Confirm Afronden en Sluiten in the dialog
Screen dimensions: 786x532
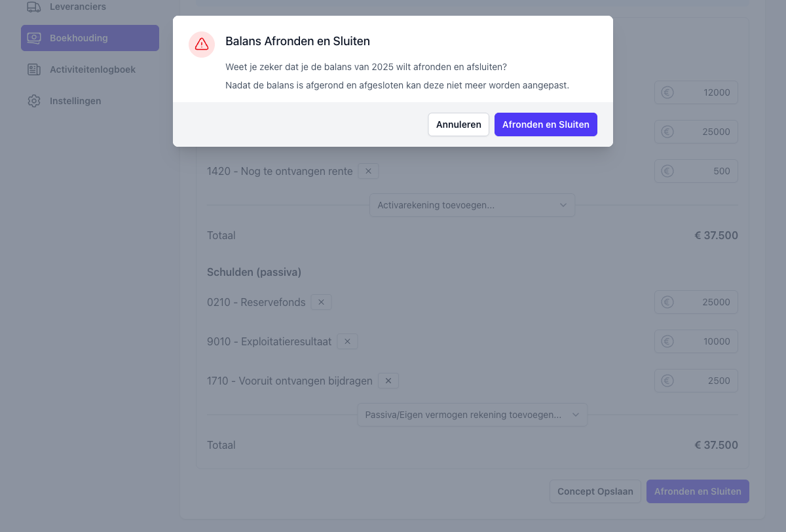(546, 124)
